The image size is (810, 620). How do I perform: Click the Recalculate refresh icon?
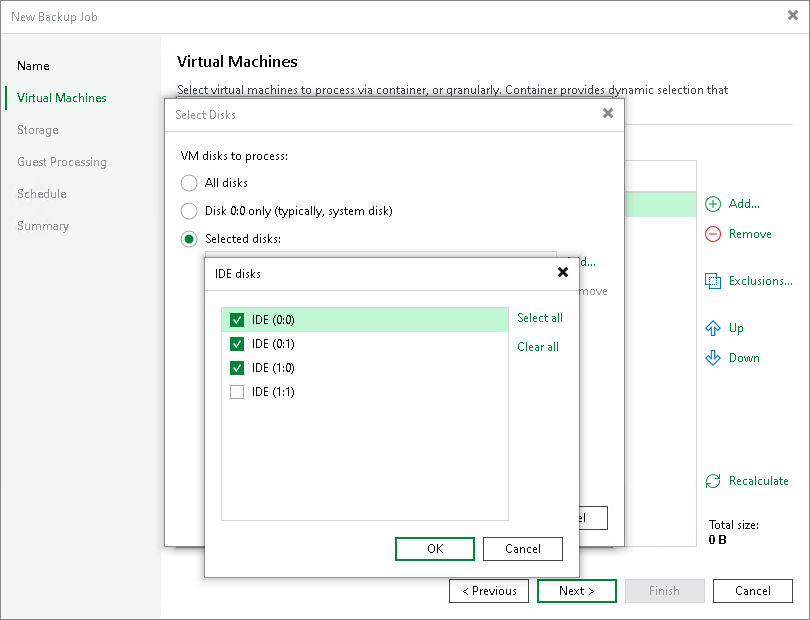[x=713, y=481]
